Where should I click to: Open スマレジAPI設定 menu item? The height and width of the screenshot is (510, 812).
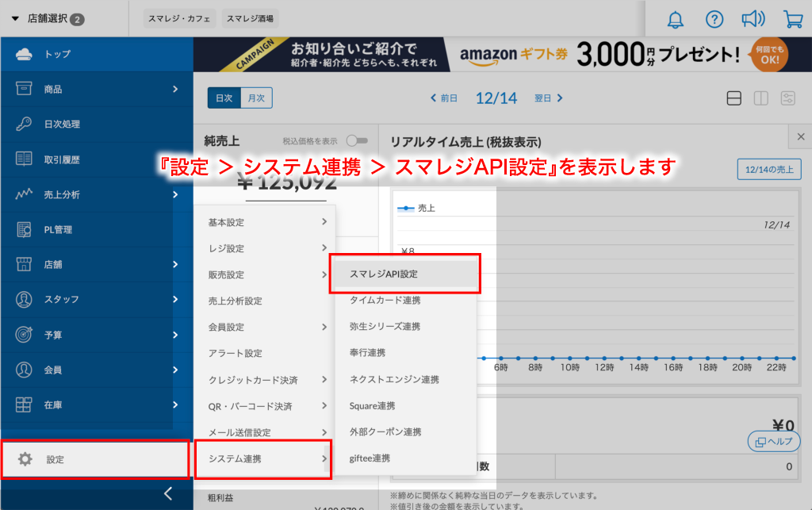point(405,274)
